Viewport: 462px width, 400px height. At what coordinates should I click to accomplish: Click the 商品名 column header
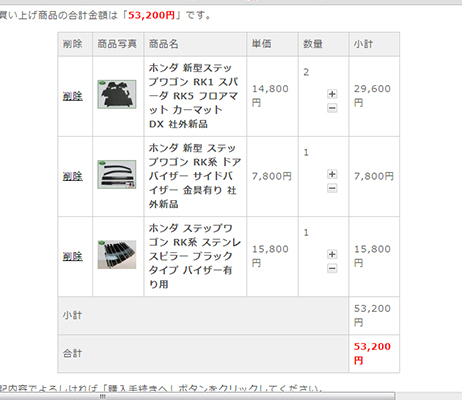[163, 44]
